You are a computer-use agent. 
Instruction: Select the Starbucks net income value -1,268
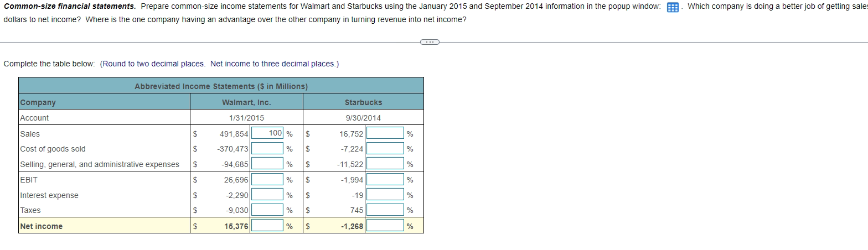point(352,226)
